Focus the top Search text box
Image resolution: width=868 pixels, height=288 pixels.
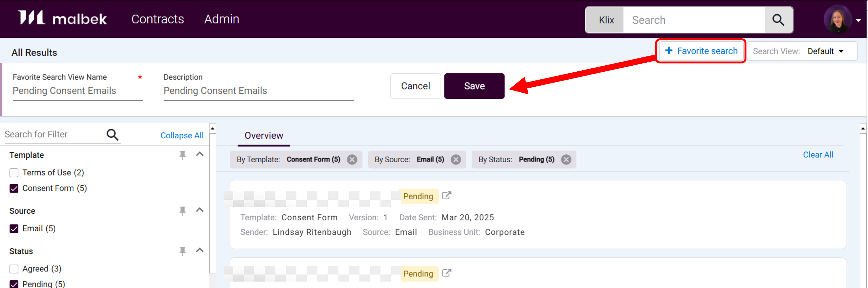694,20
